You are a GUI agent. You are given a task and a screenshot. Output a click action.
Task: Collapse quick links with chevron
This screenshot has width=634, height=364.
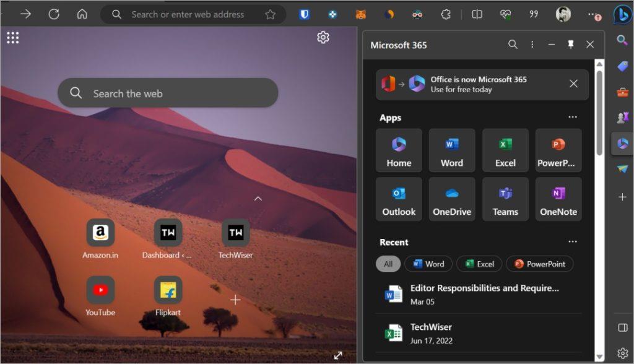click(x=258, y=199)
